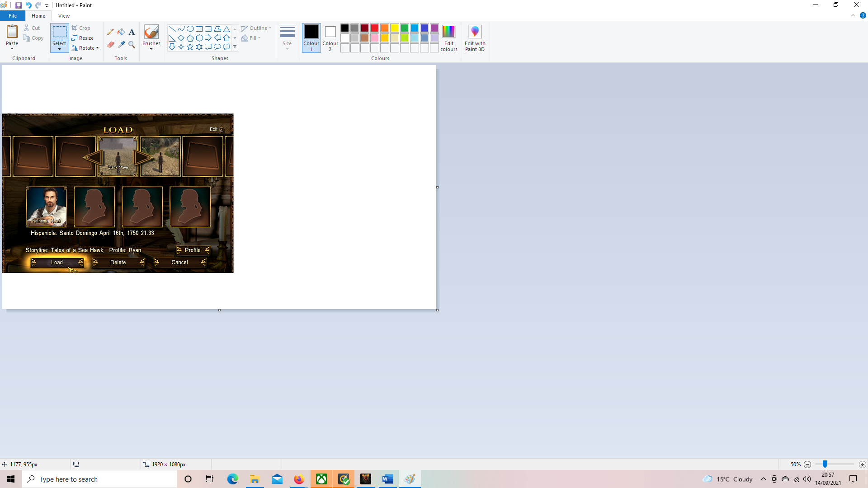
Task: Open the line Size dropdown
Action: pyautogui.click(x=287, y=38)
